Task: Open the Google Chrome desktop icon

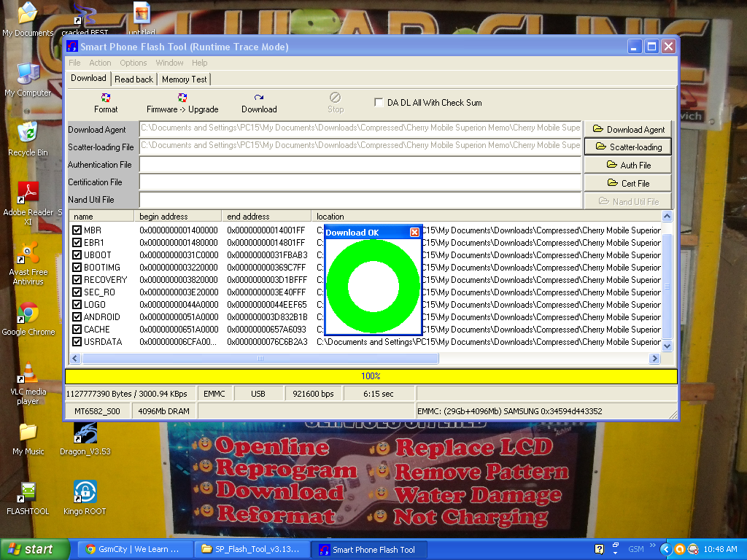Action: 28,319
